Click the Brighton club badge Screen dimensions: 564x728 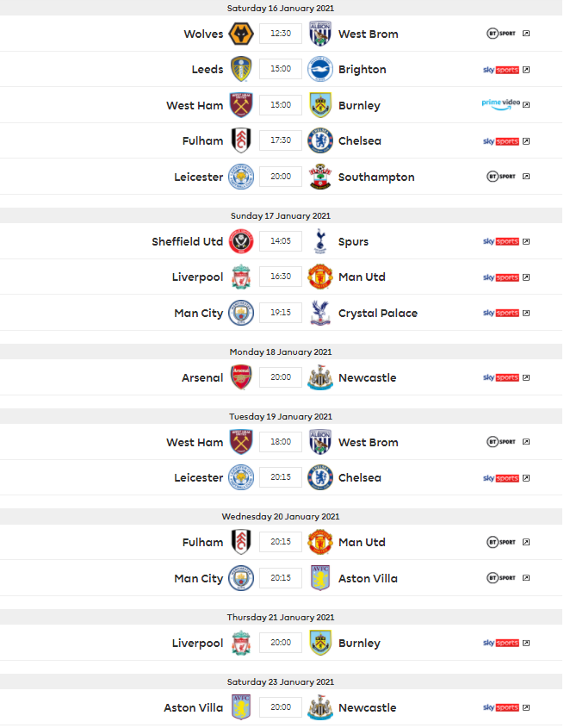tap(320, 70)
